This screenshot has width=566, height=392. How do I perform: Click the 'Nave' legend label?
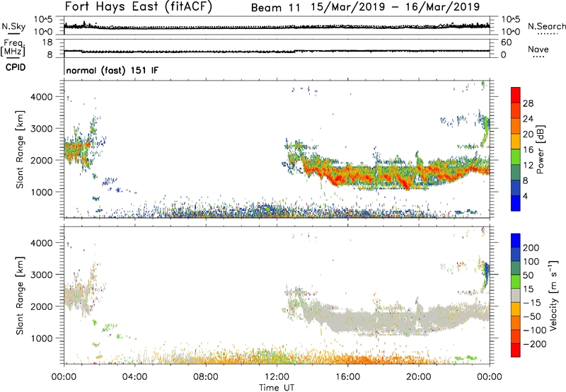point(538,50)
